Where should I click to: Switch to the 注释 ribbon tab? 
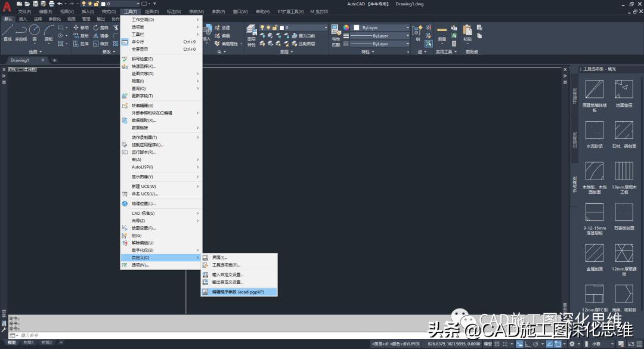(x=38, y=19)
